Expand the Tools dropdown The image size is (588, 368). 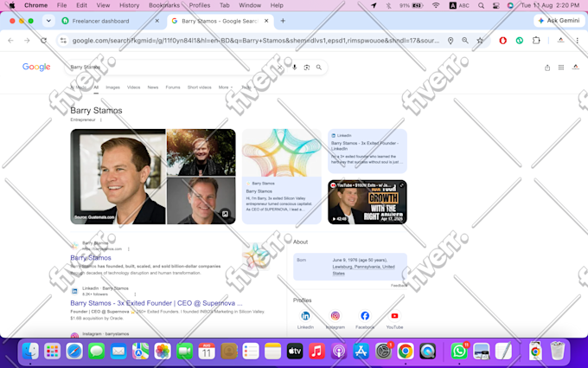pyautogui.click(x=248, y=87)
